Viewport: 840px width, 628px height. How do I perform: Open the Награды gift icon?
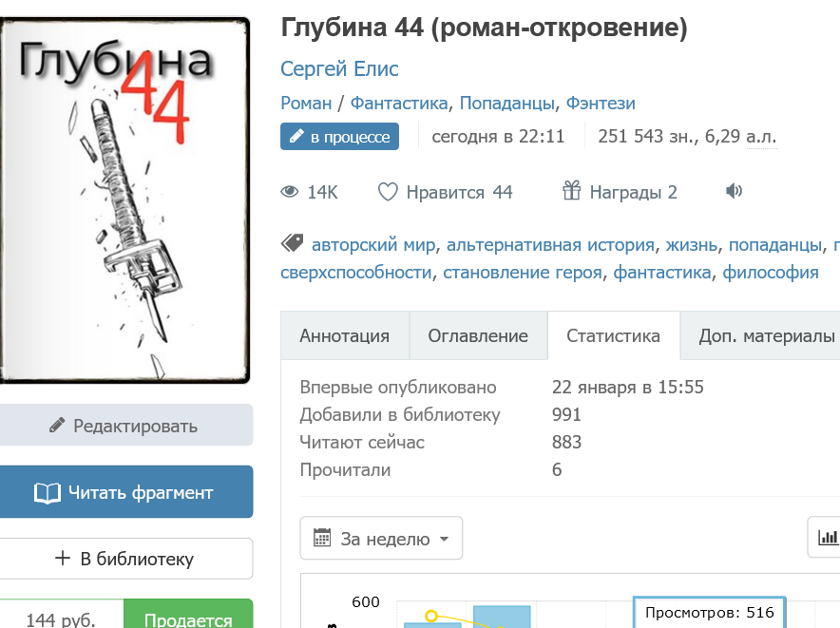(572, 190)
